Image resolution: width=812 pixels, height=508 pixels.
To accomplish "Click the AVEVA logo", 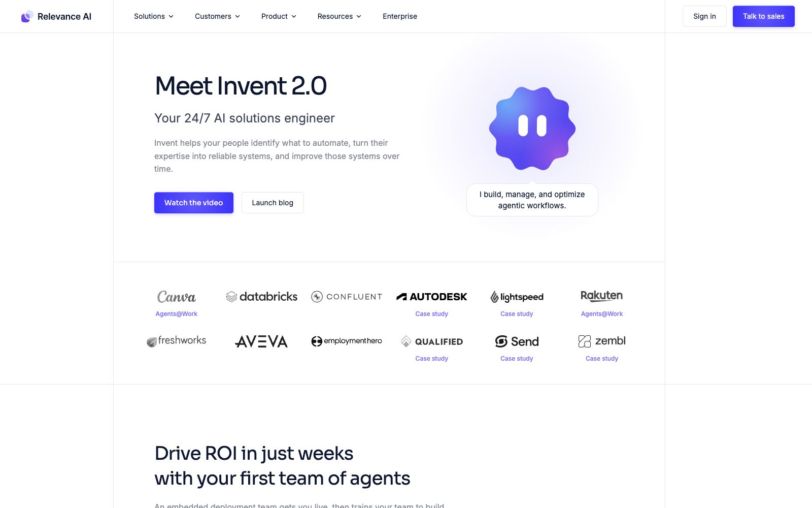I will [x=262, y=341].
